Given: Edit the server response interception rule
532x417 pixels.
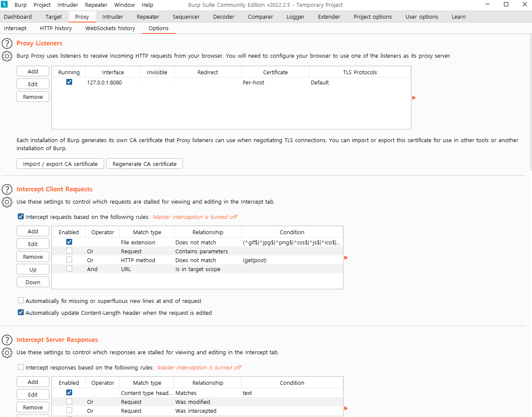Looking at the screenshot, I should click(x=33, y=395).
